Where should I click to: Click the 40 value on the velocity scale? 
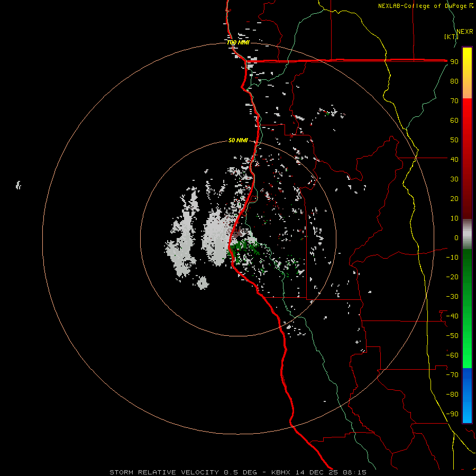point(454,159)
